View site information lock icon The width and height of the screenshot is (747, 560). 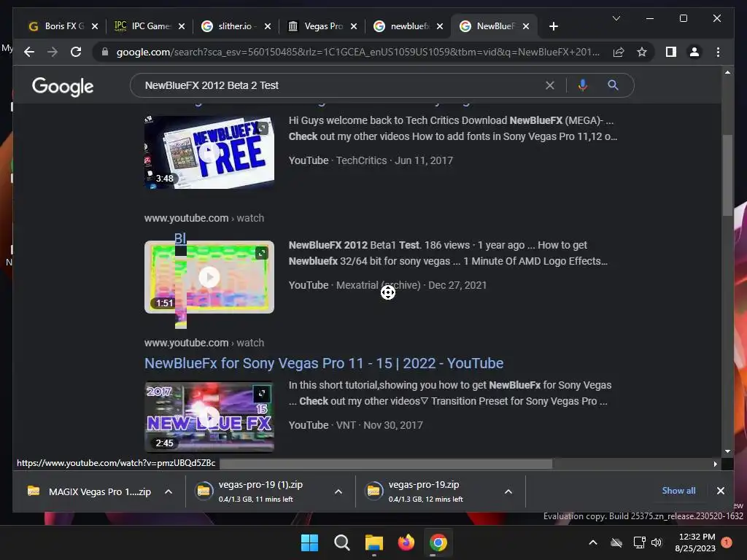click(105, 52)
